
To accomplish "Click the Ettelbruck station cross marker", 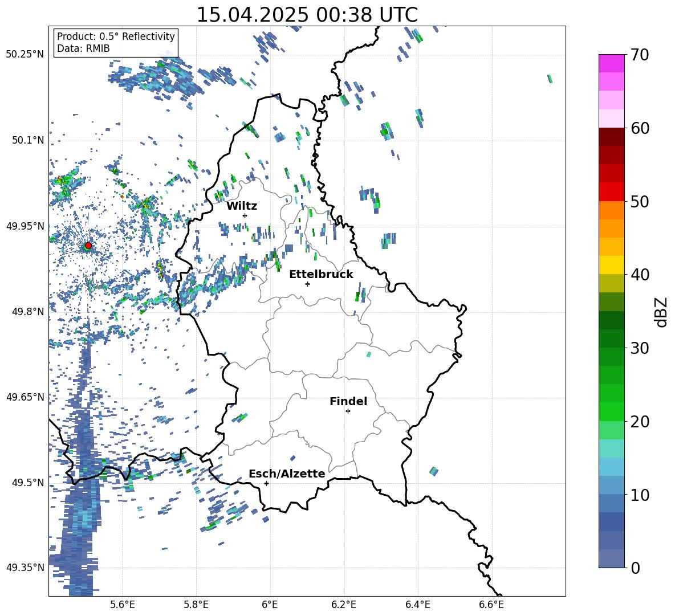I will tap(307, 284).
